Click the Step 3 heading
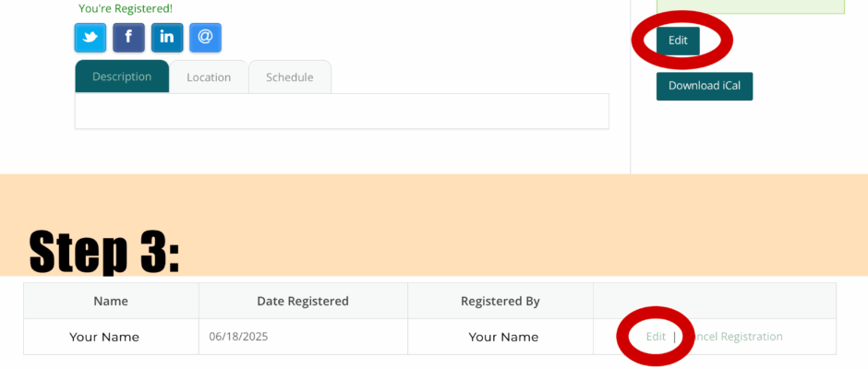868x369 pixels. pyautogui.click(x=104, y=252)
